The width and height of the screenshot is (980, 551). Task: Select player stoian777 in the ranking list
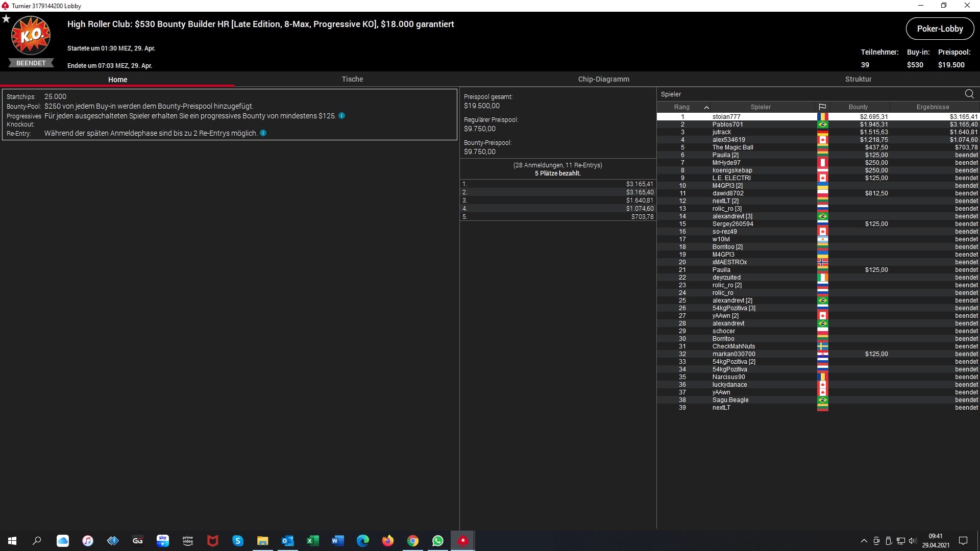point(726,117)
